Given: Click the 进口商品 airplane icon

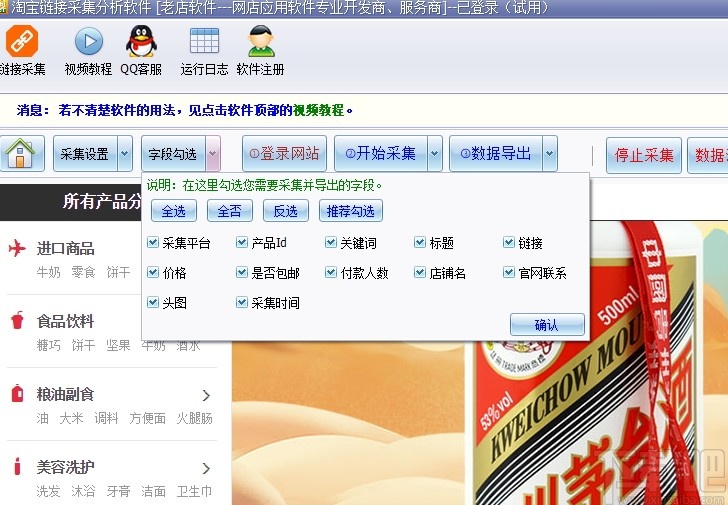Looking at the screenshot, I should click(17, 248).
